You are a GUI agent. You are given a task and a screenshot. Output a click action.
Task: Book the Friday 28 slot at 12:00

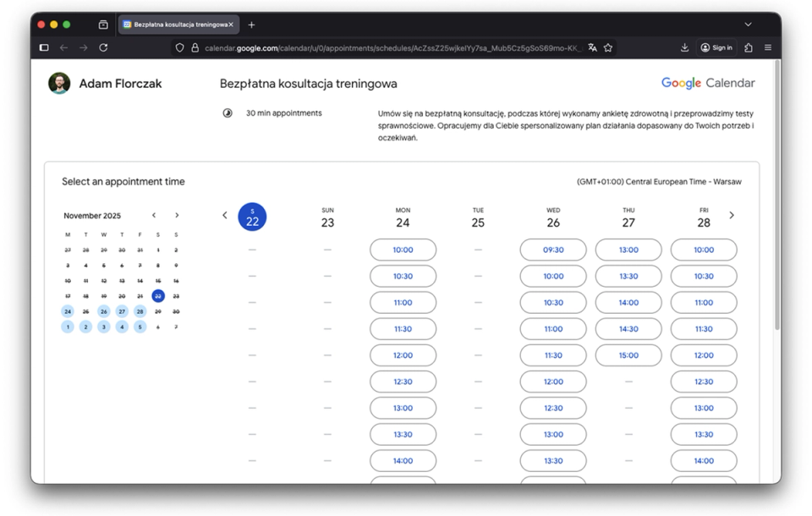click(704, 355)
